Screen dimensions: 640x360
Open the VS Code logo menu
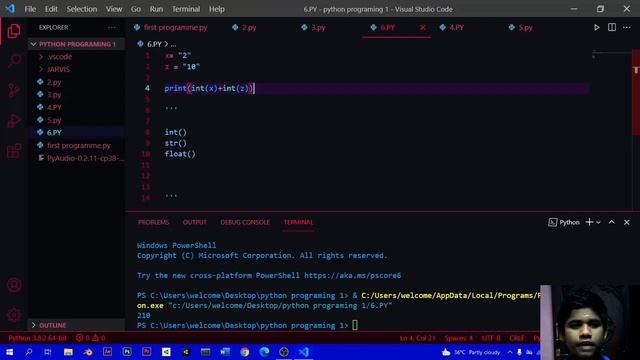[10, 9]
